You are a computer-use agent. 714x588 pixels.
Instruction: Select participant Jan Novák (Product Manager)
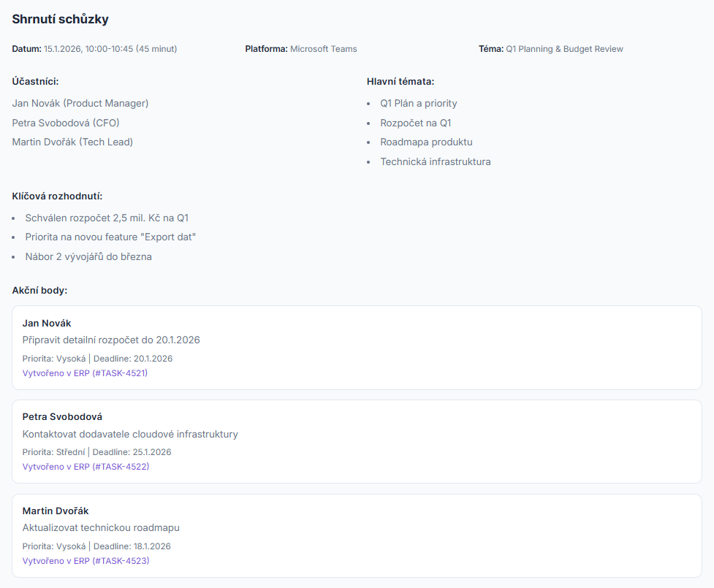(x=80, y=104)
